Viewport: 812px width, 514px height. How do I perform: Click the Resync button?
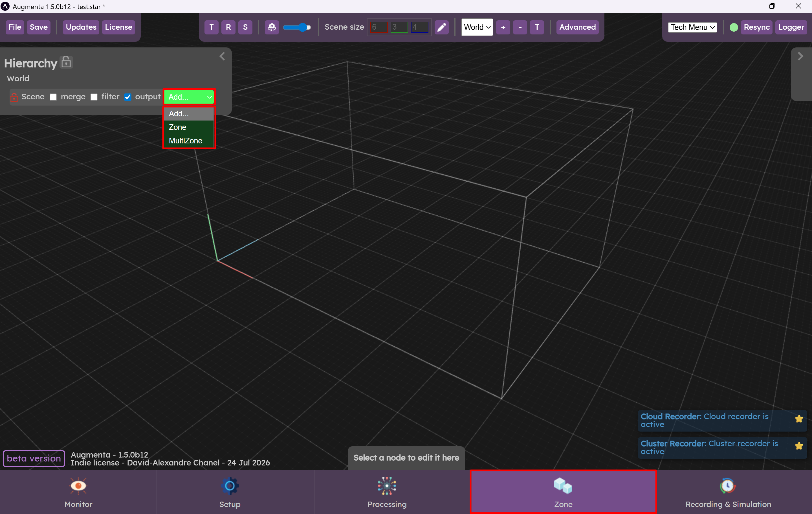click(x=756, y=27)
